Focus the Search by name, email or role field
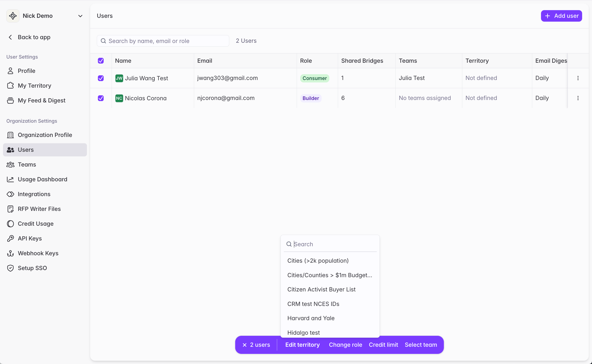 tap(163, 41)
